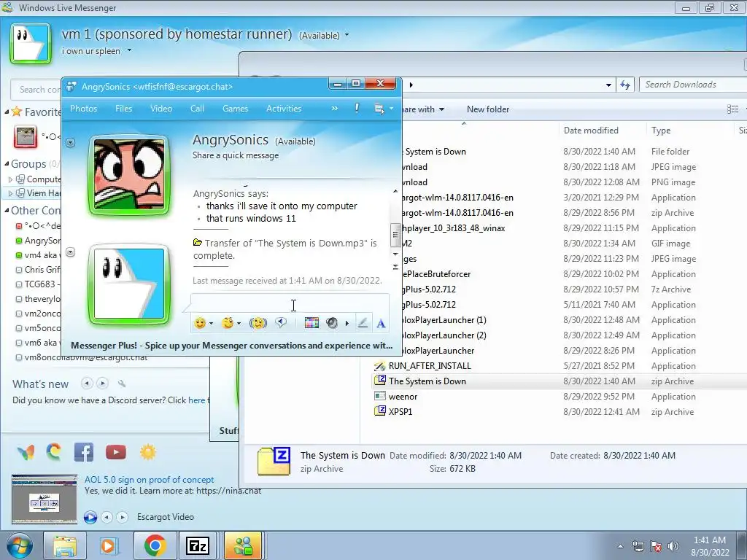The width and height of the screenshot is (747, 560).
Task: Open the MSN butterfly icon
Action: 26,452
